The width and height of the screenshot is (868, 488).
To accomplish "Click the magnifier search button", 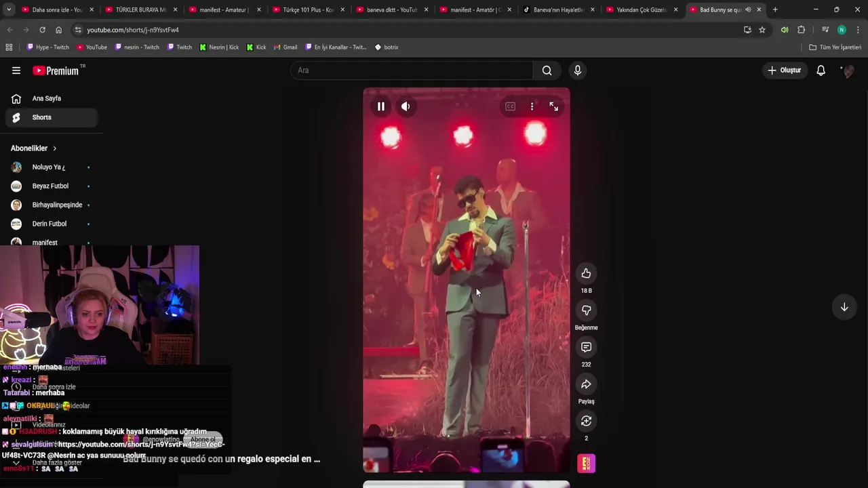I will 547,70.
